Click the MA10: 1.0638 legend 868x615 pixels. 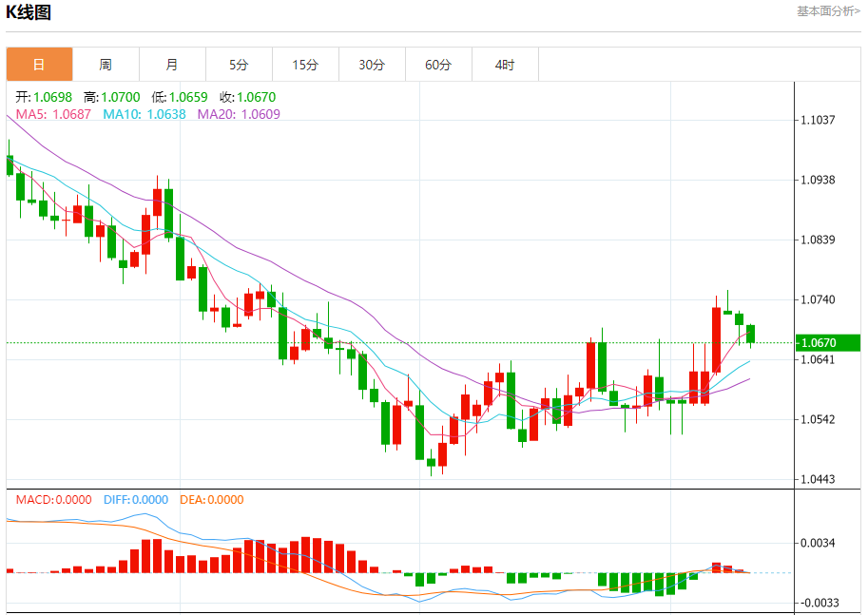tap(145, 114)
